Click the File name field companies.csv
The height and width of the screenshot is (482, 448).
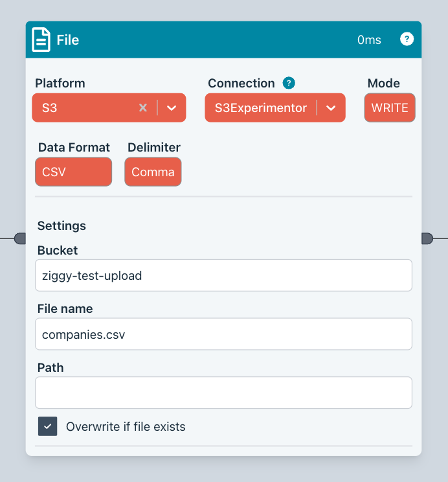[x=223, y=334]
